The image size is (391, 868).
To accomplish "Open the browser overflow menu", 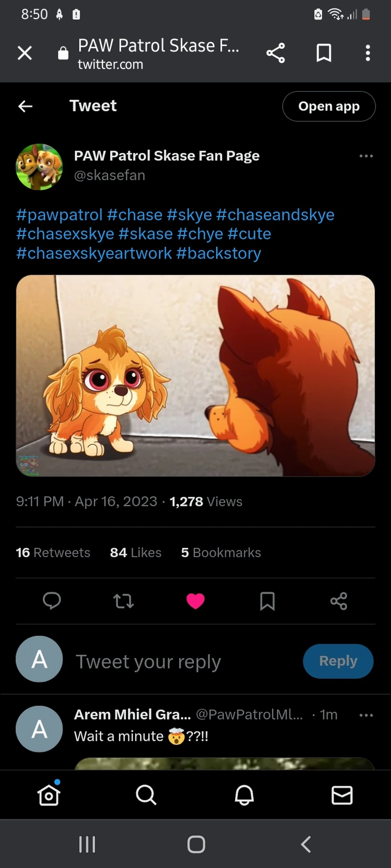I will click(368, 53).
